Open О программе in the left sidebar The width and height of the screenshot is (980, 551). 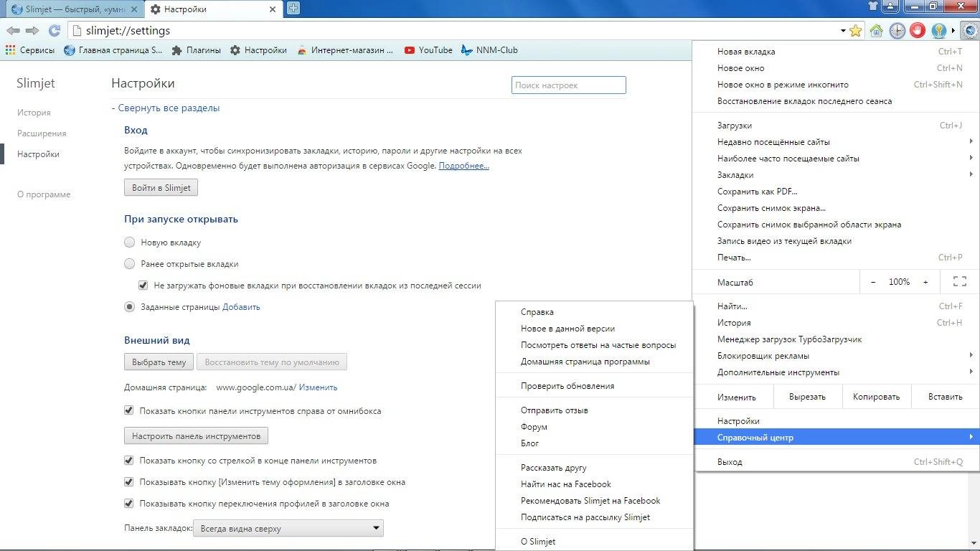click(44, 194)
